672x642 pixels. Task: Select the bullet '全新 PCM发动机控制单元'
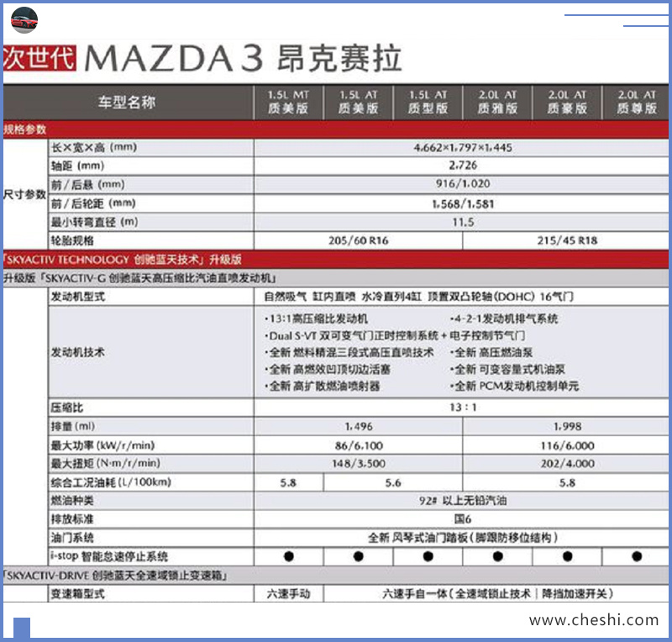(514, 386)
